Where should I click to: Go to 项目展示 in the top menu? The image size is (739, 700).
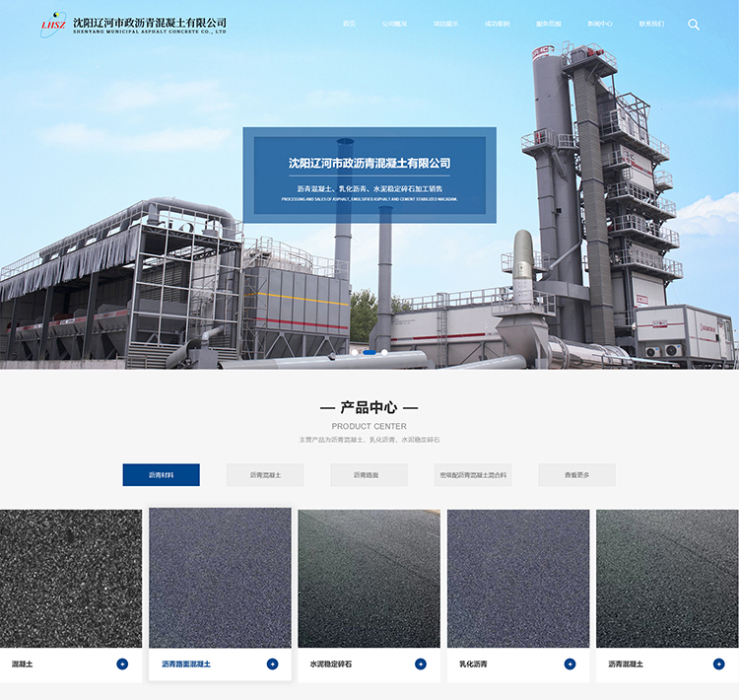[x=445, y=24]
